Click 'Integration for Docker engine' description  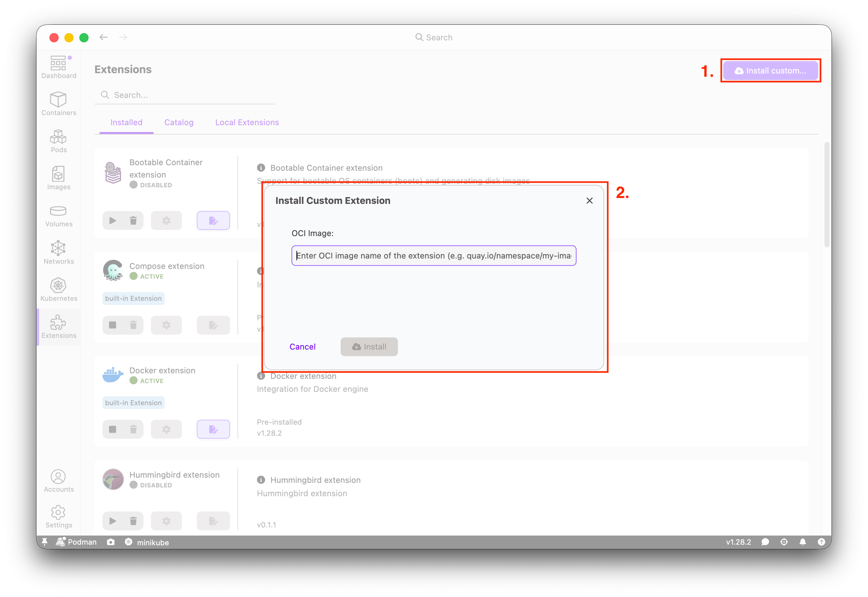pos(312,389)
